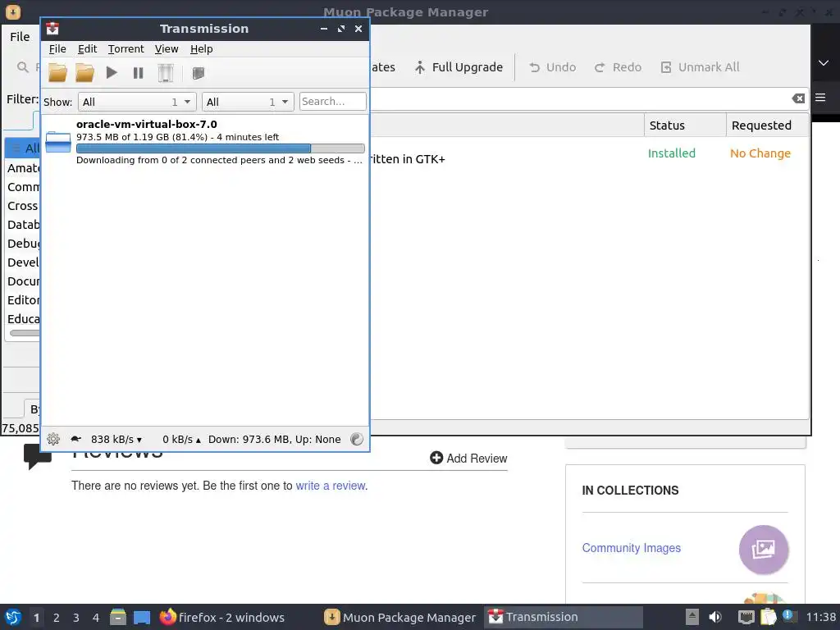
Task: Click the removable media eject tray icon
Action: (692, 617)
